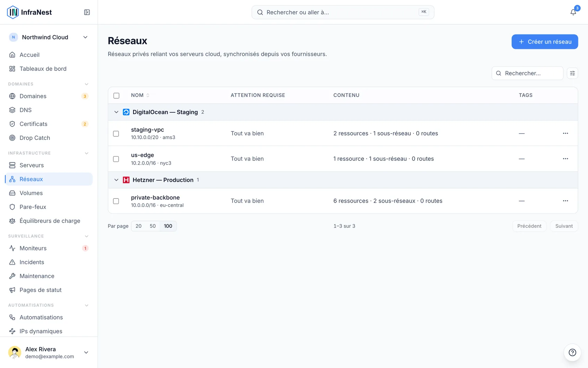
Task: Collapse the Hetzner — Production group
Action: coord(116,180)
